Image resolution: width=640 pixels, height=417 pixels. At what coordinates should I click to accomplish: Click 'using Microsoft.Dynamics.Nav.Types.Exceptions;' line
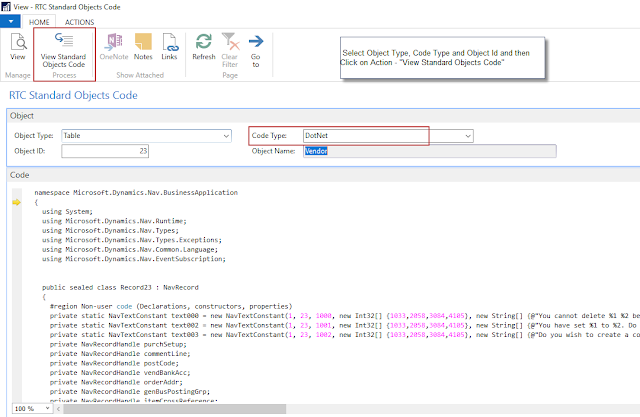132,240
